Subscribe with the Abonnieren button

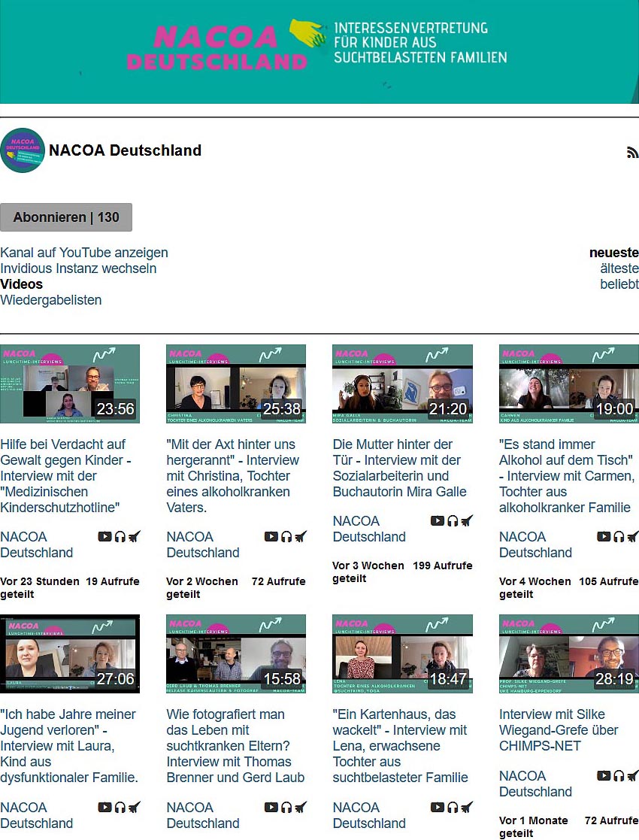(66, 217)
